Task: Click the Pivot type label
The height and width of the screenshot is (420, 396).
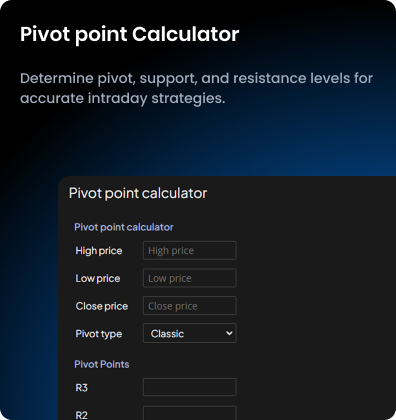Action: [99, 334]
